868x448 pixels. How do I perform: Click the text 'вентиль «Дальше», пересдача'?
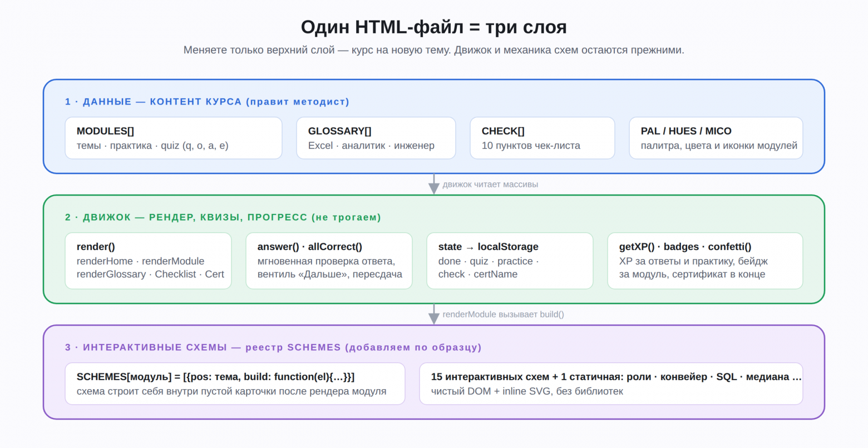(329, 274)
